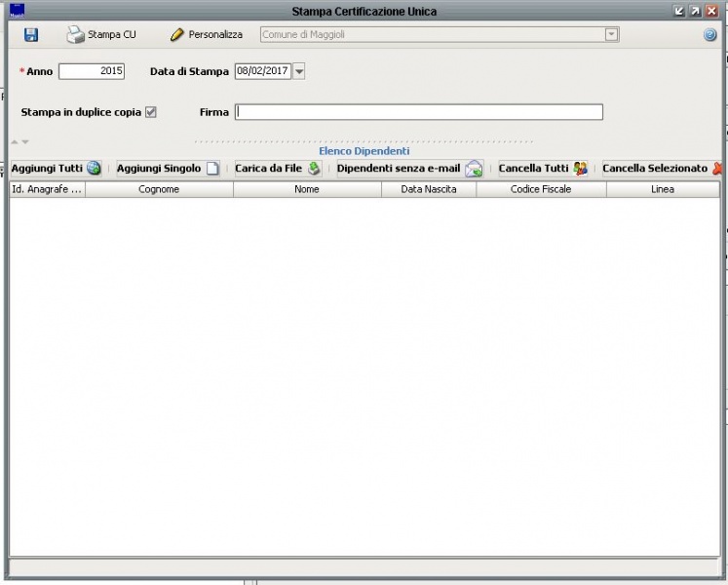Sort by Data Nascita column header

[429, 189]
